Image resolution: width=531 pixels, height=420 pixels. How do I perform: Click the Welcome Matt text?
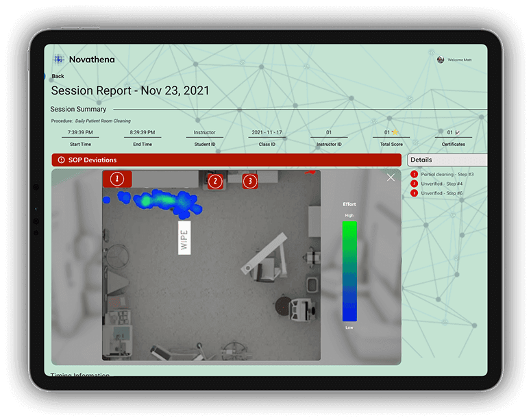click(x=460, y=60)
